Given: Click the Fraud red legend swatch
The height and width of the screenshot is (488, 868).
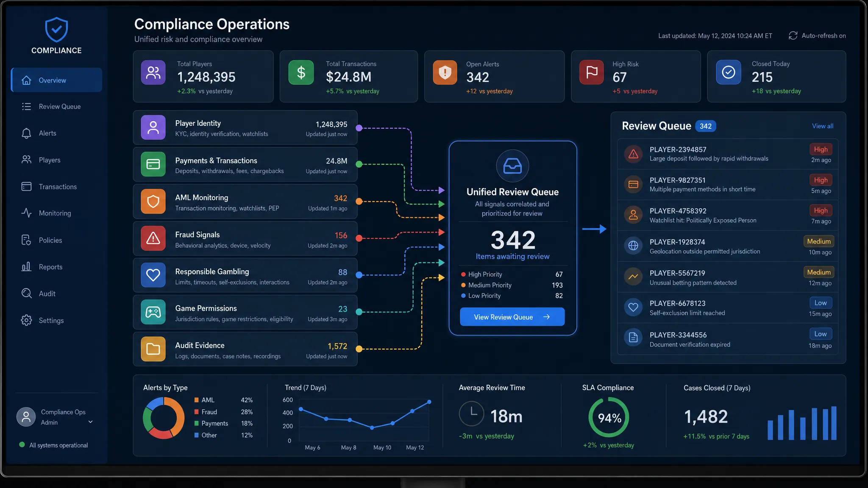Looking at the screenshot, I should tap(197, 412).
